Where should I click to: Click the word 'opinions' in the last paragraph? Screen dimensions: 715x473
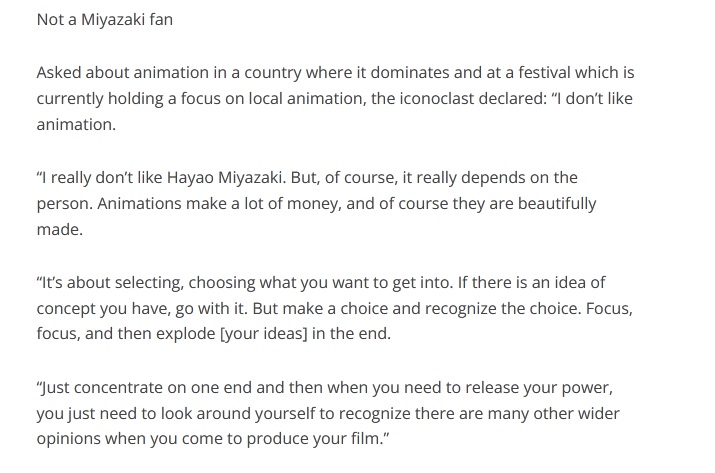(68, 439)
